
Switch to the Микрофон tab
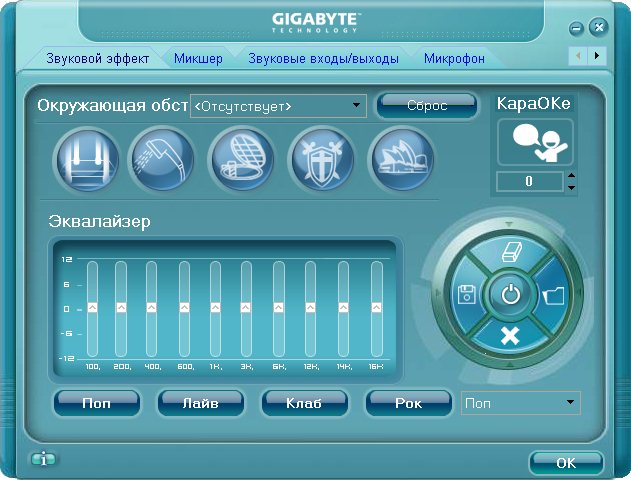pos(454,59)
